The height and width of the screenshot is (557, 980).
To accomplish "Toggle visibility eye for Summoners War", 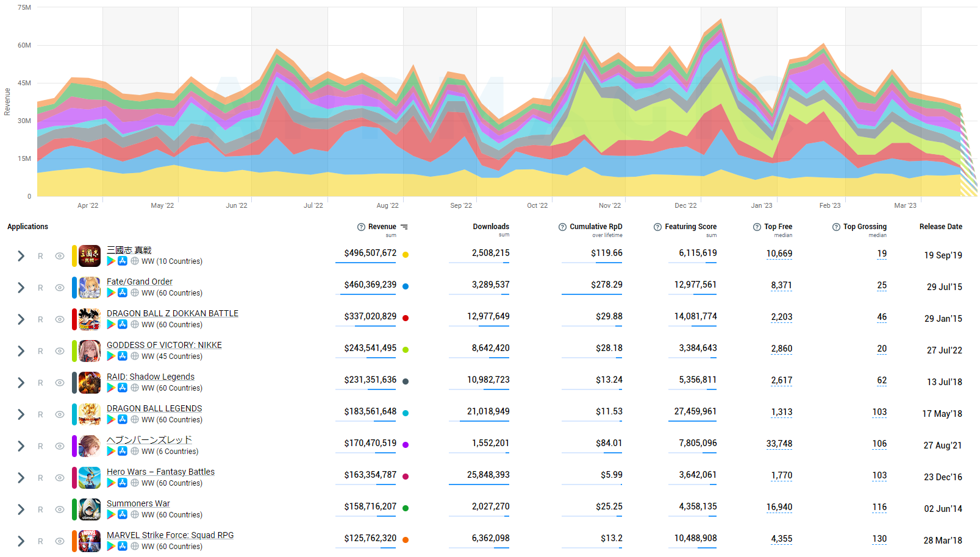I will click(60, 509).
